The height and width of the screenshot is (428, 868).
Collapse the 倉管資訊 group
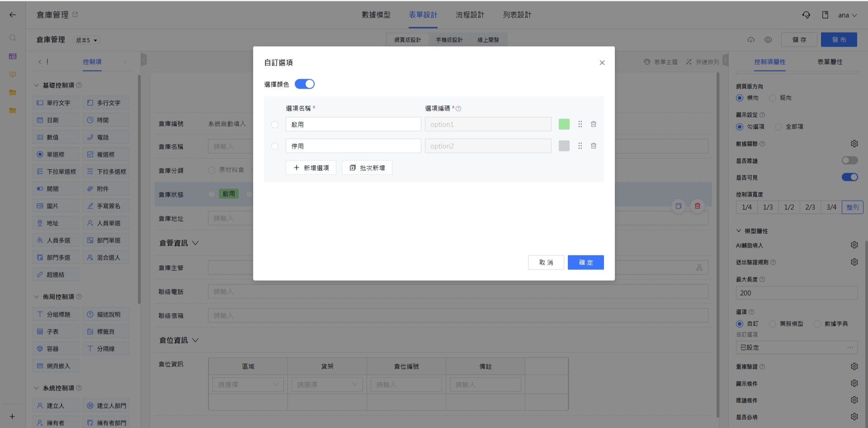pos(195,243)
